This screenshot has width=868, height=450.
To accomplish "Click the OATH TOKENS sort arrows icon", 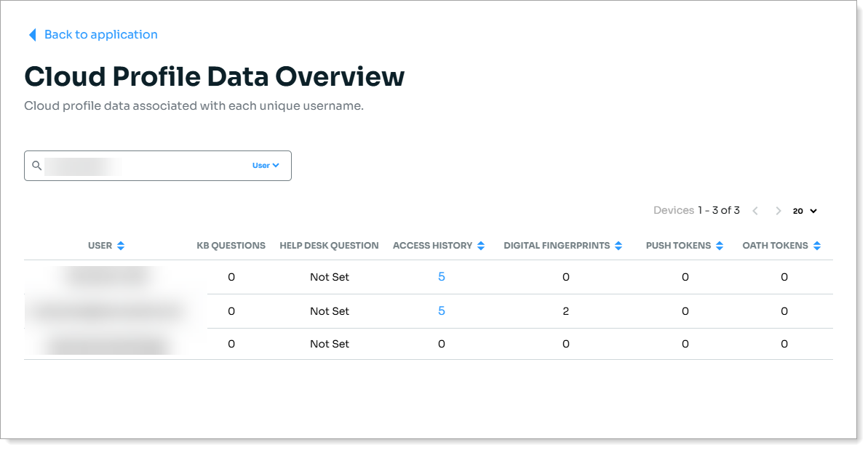I will click(x=817, y=245).
